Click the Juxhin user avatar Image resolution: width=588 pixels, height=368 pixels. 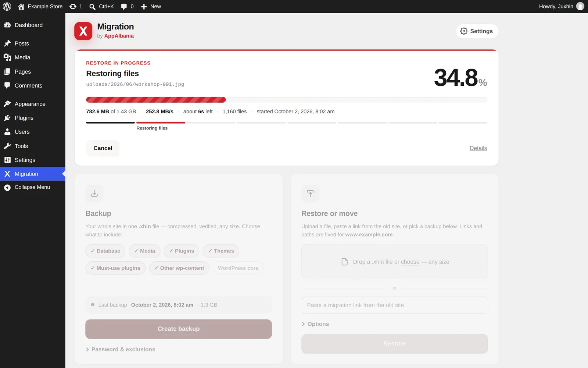point(580,6)
